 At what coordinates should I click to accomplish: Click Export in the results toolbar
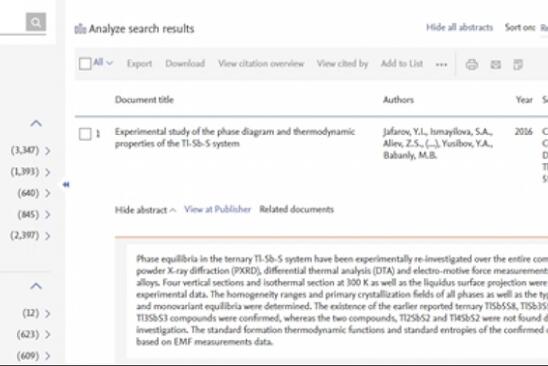tap(139, 64)
